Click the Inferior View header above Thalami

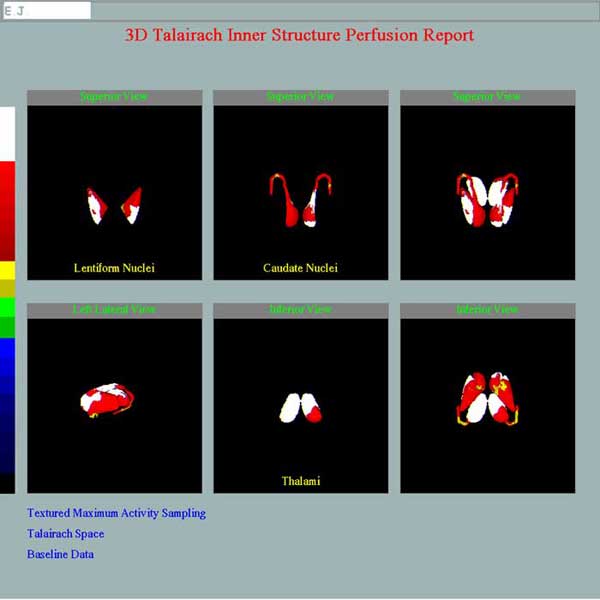(301, 310)
